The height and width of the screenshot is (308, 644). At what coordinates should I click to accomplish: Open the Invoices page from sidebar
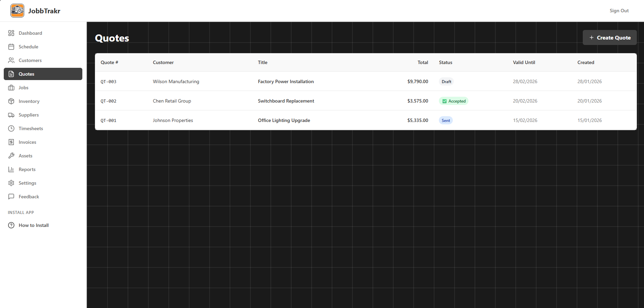tap(27, 142)
